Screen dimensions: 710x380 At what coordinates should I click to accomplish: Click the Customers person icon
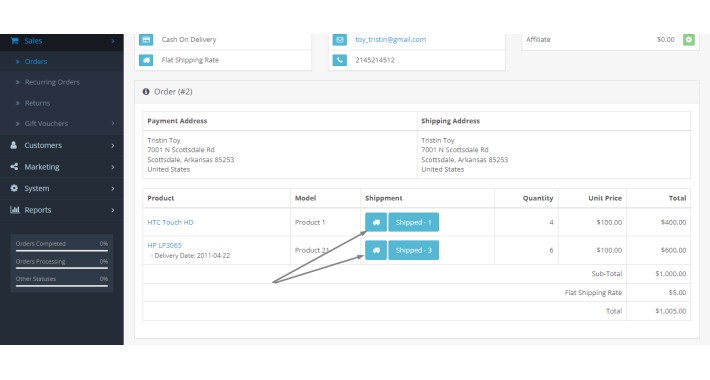coord(14,145)
